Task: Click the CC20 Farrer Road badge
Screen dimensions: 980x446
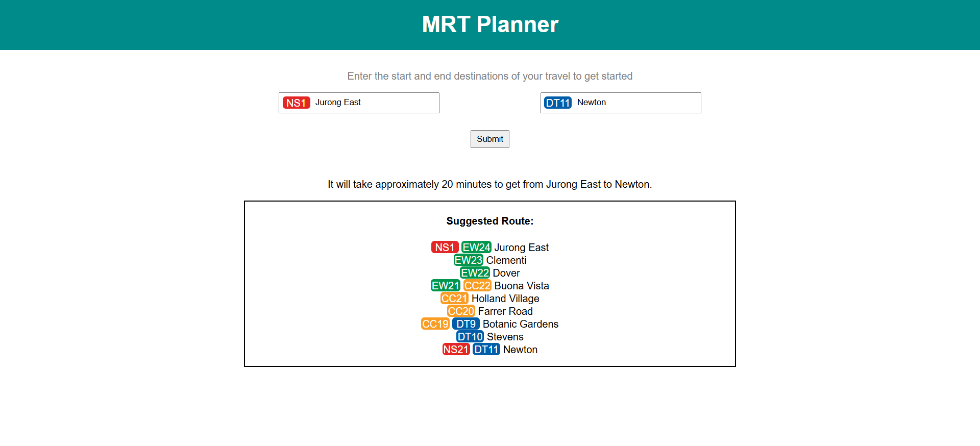Action: click(x=461, y=311)
